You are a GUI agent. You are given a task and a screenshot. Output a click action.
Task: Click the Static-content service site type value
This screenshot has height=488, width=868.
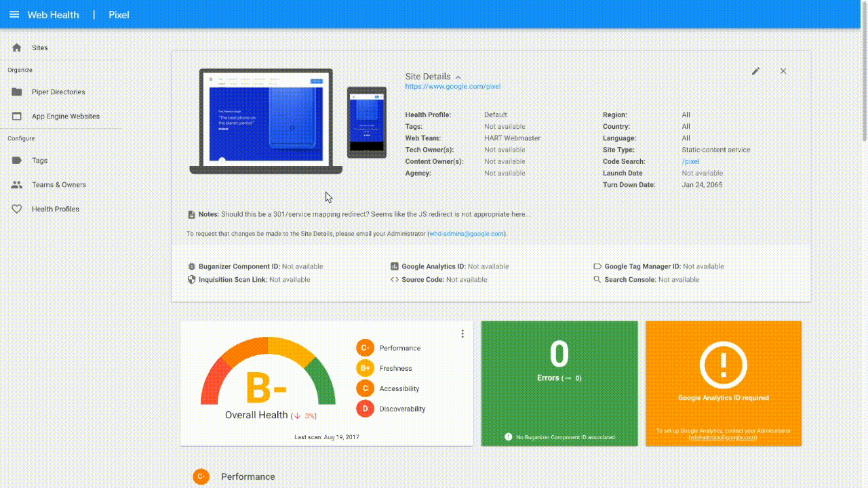[x=716, y=150]
